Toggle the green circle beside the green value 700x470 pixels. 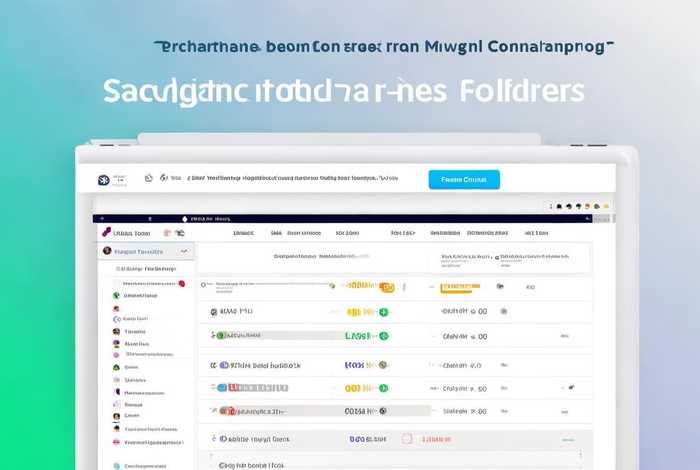(382, 337)
